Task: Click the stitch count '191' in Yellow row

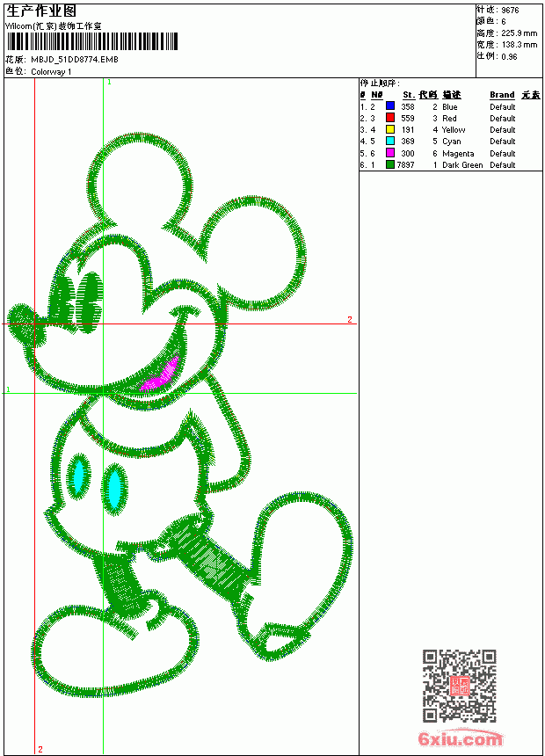Action: click(x=408, y=130)
